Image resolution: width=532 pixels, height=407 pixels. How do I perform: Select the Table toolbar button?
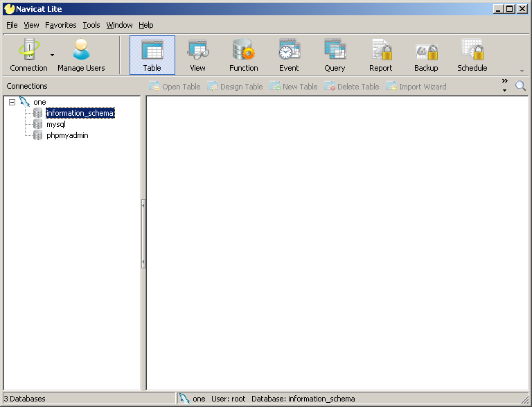pyautogui.click(x=152, y=55)
